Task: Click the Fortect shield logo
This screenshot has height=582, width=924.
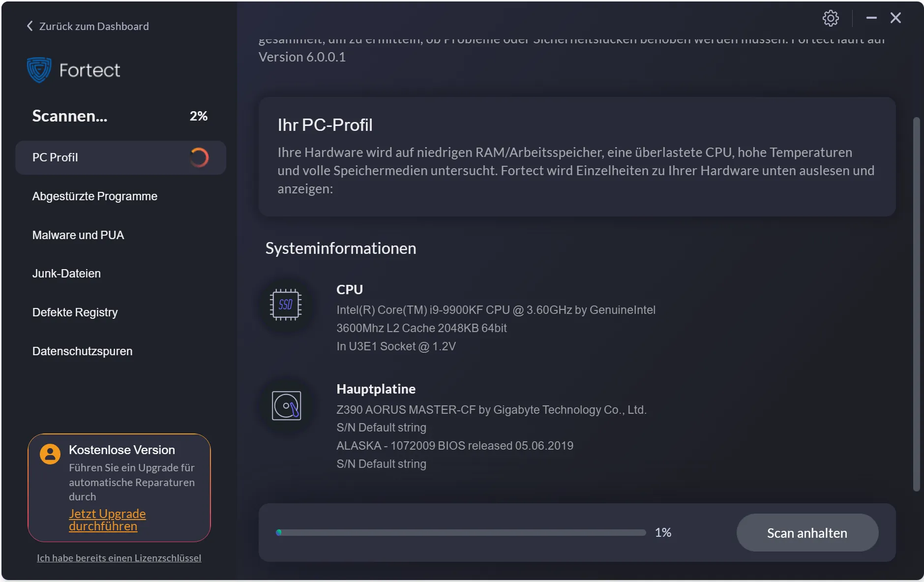Action: (x=39, y=70)
